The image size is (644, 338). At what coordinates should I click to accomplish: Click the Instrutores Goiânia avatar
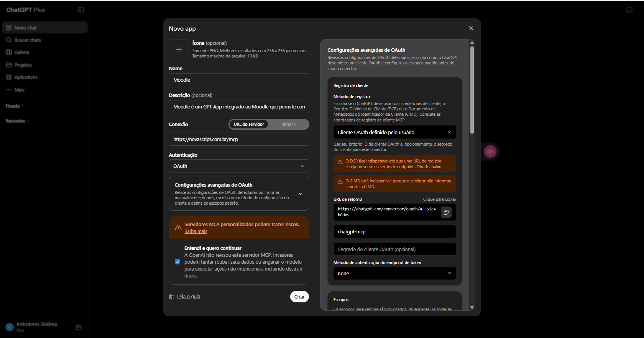(10, 327)
